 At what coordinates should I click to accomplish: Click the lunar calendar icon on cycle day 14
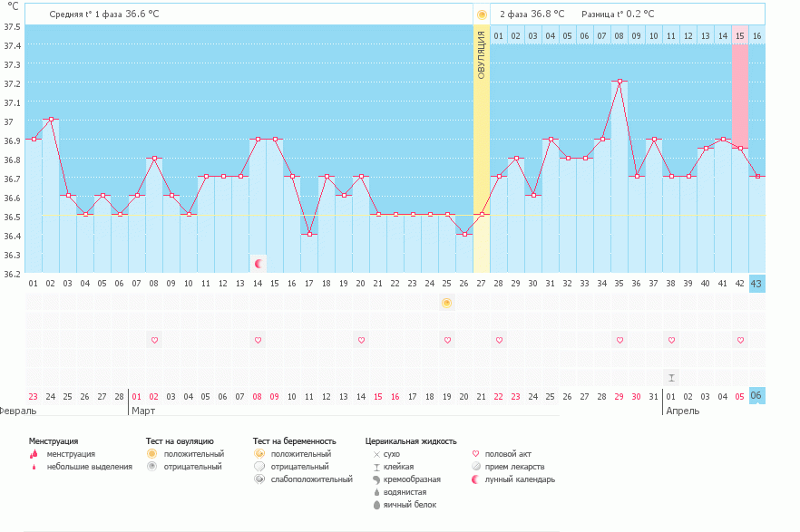[x=259, y=264]
